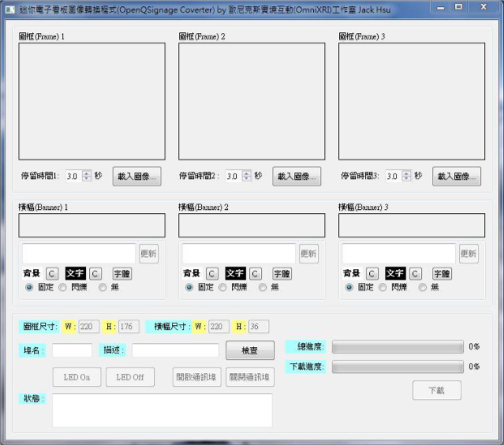Increase the dwell time 1 spinner value
Image resolution: width=504 pixels, height=445 pixels.
pos(87,174)
